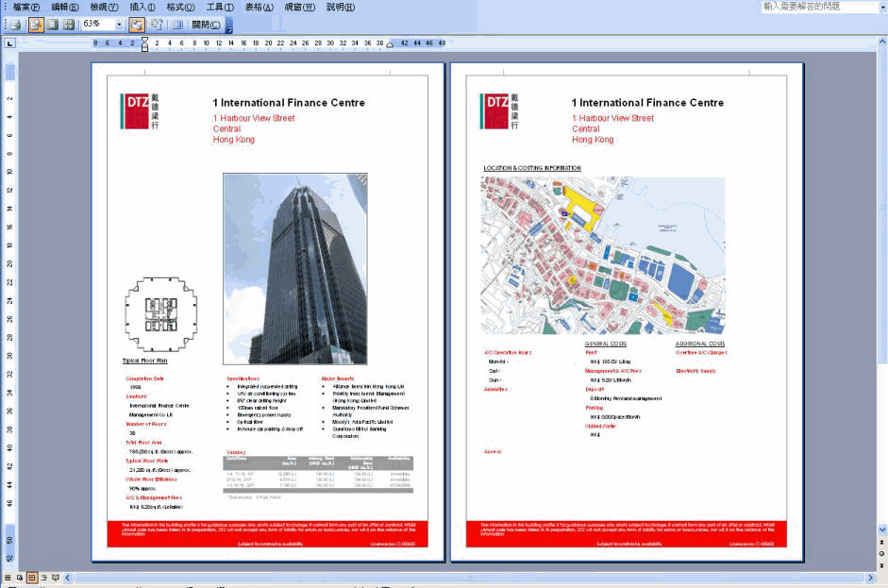Click the horizontal scrollbar right arrow

[x=870, y=578]
